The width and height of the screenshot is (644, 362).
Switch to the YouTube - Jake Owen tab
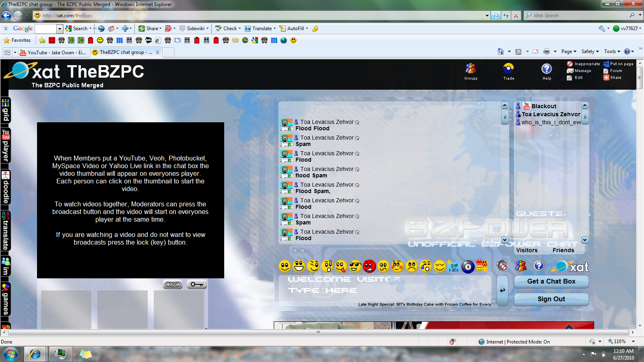[53, 52]
